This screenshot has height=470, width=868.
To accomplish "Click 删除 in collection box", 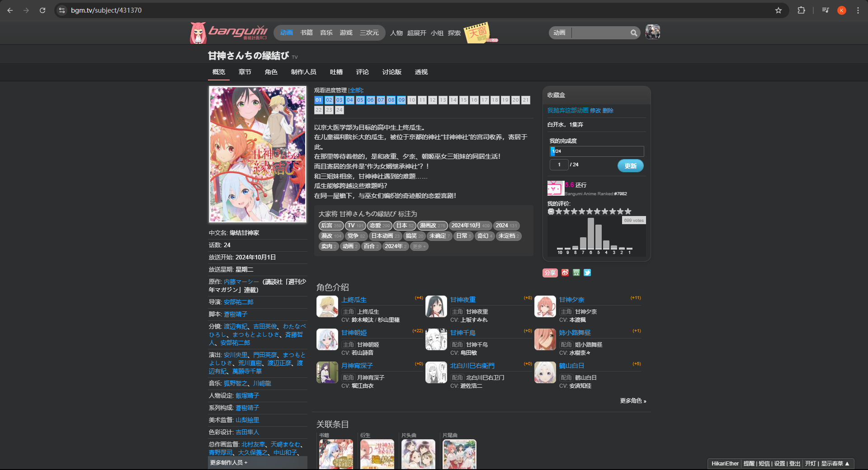I will point(608,110).
